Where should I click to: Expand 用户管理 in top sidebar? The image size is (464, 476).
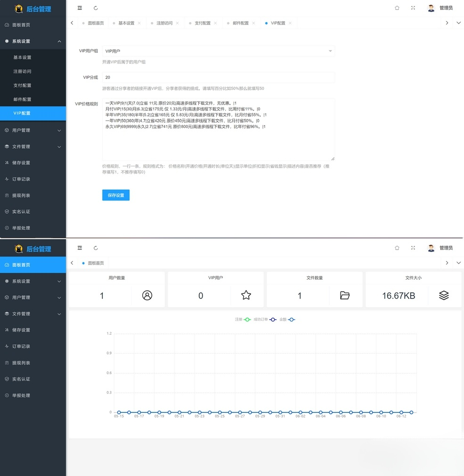(x=33, y=130)
